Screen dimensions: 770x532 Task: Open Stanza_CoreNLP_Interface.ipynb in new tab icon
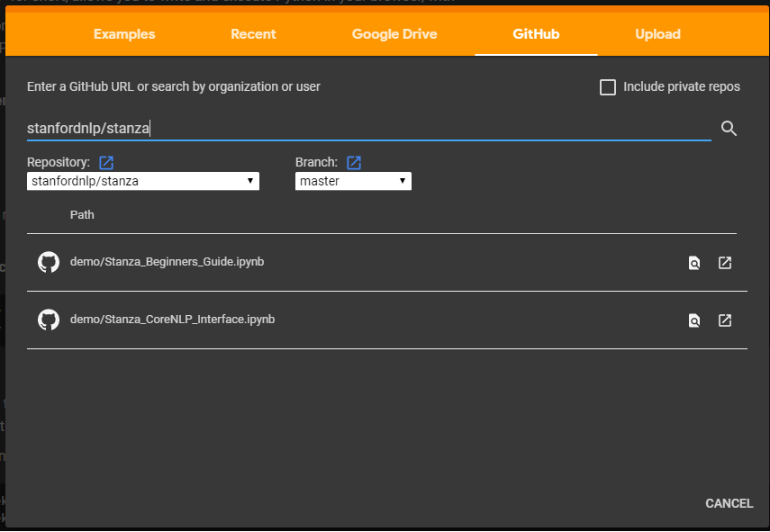point(725,320)
